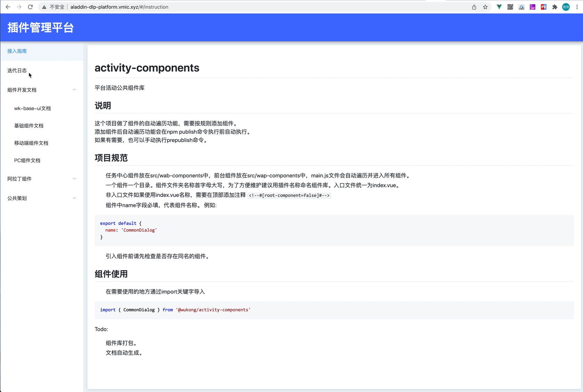Select 接入指南 in the sidebar
The image size is (583, 392).
coord(42,51)
